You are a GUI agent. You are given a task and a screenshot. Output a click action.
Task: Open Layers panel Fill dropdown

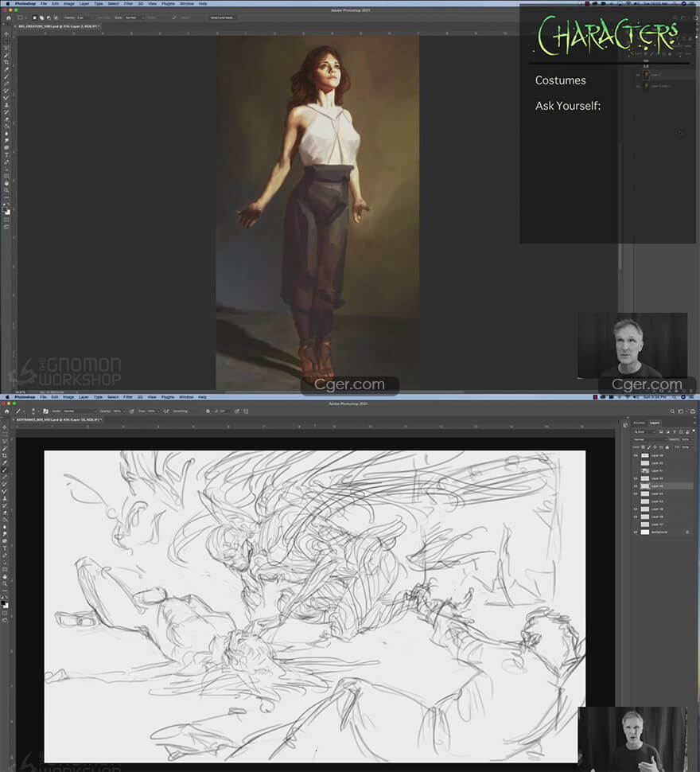(x=692, y=447)
